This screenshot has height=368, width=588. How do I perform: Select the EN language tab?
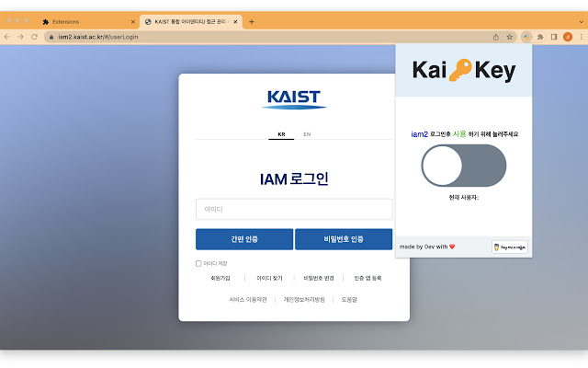(307, 134)
